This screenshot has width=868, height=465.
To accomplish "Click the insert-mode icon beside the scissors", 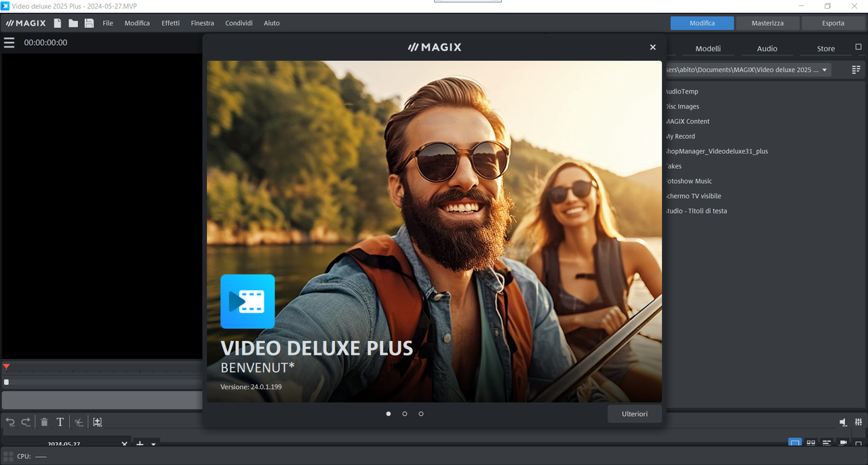I will pos(98,422).
